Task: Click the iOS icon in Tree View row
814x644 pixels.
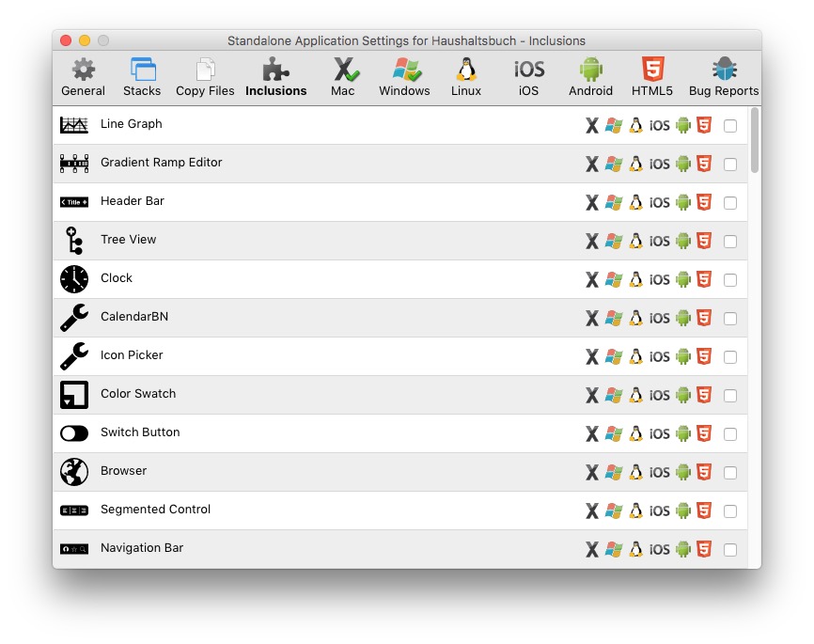Action: click(659, 241)
